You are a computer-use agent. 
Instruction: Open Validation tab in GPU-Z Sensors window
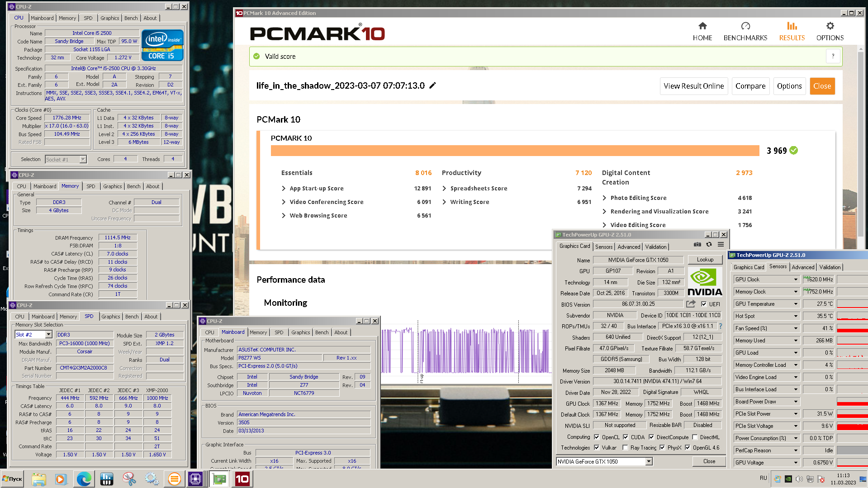[x=830, y=267]
